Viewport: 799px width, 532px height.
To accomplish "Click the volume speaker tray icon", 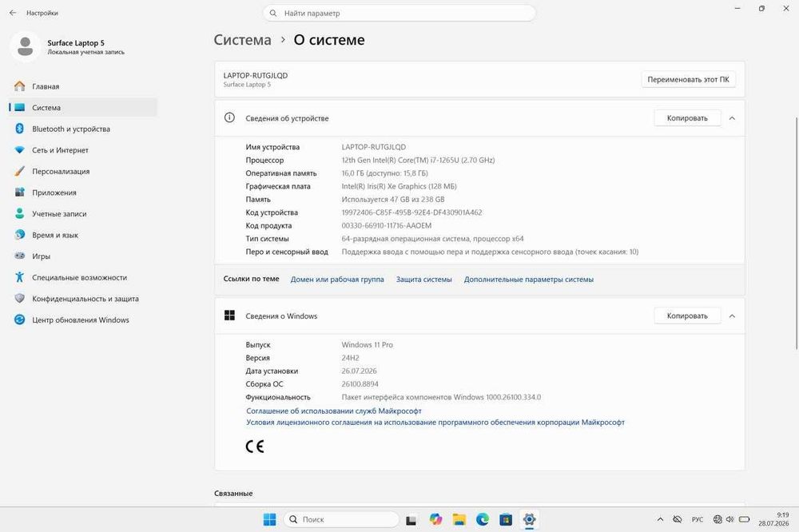I will pyautogui.click(x=729, y=519).
